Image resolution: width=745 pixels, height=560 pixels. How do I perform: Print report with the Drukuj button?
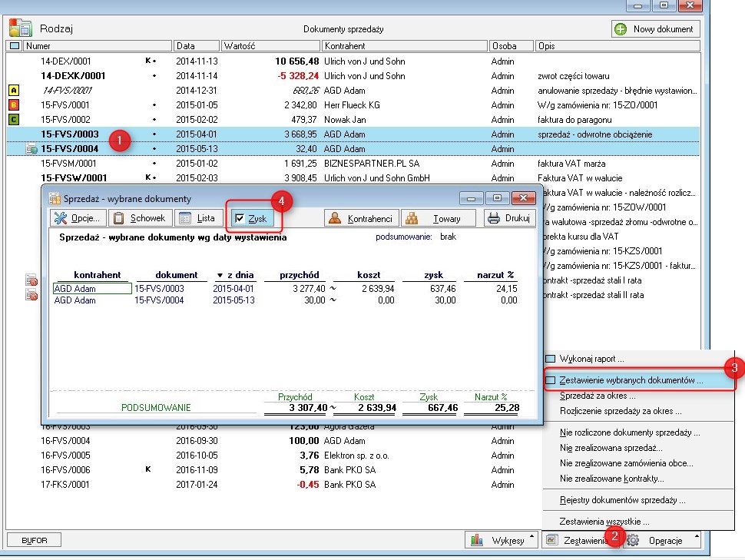pos(508,218)
